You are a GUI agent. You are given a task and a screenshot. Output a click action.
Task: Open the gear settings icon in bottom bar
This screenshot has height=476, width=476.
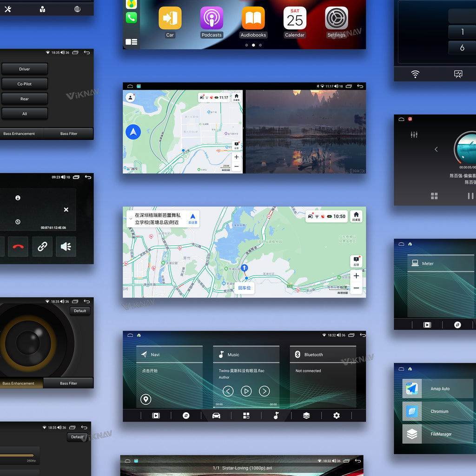click(x=337, y=416)
